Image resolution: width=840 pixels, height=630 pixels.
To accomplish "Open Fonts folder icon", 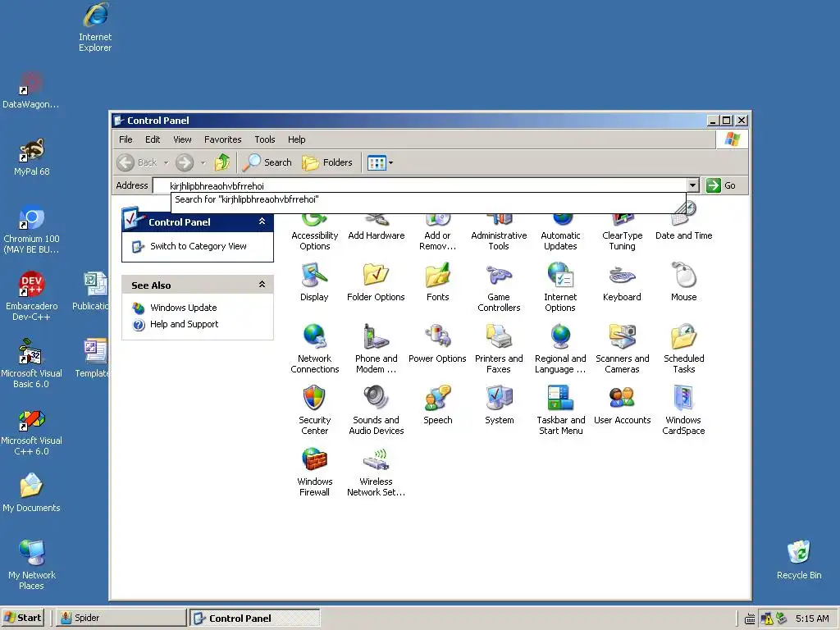I will tap(438, 282).
